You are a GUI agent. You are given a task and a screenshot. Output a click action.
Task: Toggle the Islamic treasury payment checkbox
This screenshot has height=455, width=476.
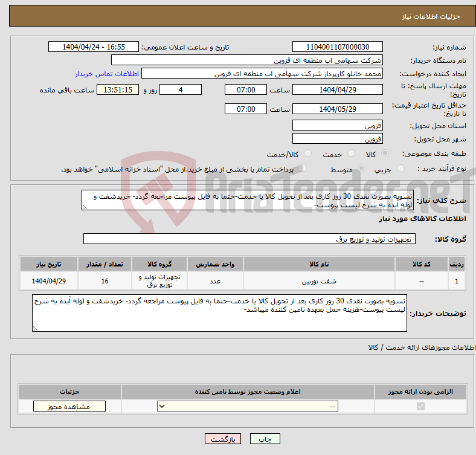click(x=303, y=168)
